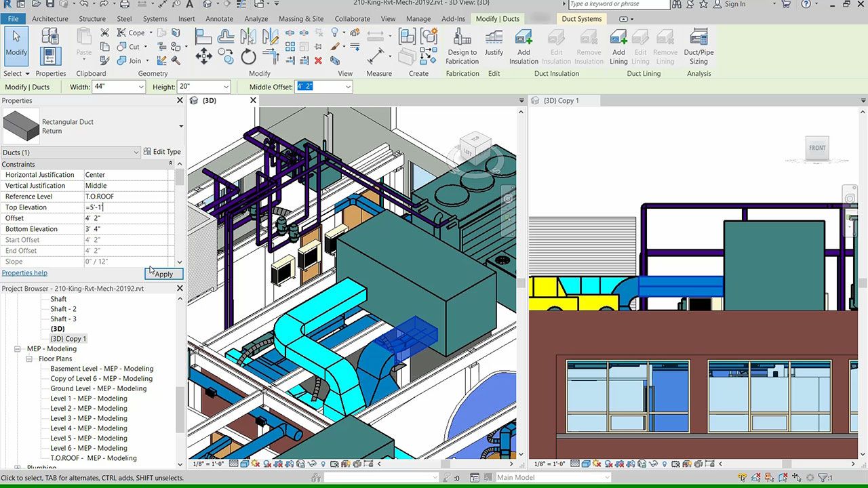
Task: Click the Paint tool brush icon
Action: pos(335,46)
